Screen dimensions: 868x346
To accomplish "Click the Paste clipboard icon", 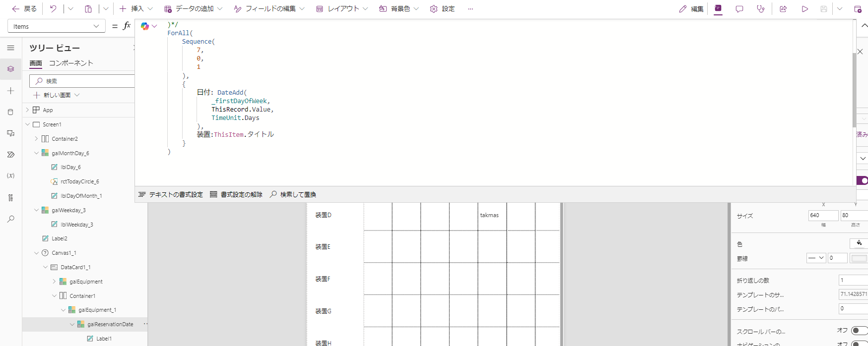I will click(88, 8).
